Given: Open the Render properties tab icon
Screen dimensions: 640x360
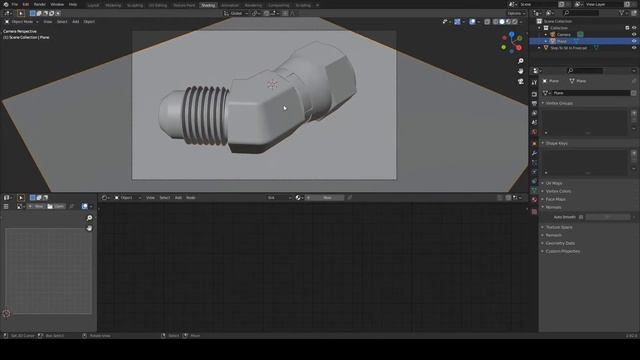Looking at the screenshot, I should [x=534, y=94].
